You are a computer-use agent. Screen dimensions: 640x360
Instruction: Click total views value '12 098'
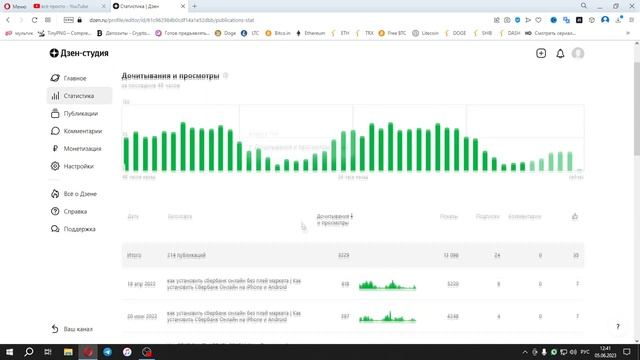(451, 255)
